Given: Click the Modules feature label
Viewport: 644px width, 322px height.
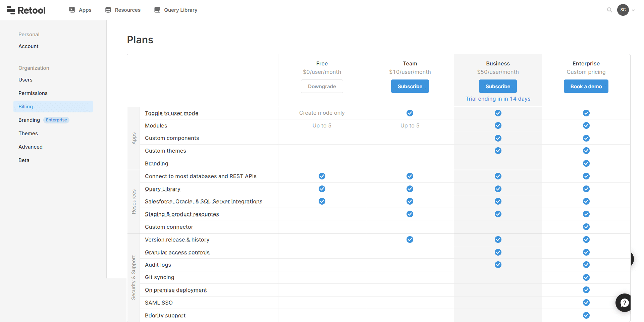Looking at the screenshot, I should pos(156,126).
